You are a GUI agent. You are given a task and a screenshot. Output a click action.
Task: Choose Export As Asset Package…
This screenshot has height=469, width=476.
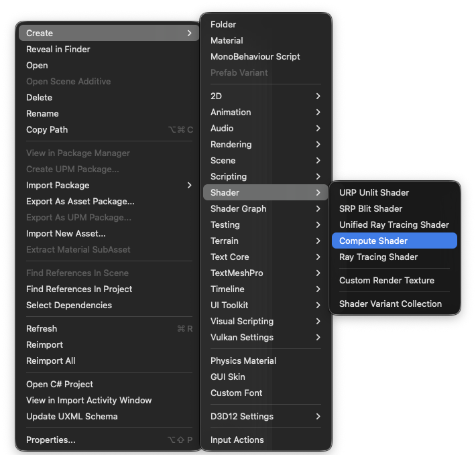point(109,201)
